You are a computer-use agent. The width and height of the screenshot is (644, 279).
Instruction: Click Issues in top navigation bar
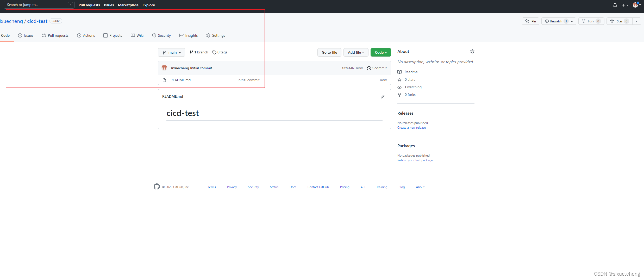tap(109, 5)
